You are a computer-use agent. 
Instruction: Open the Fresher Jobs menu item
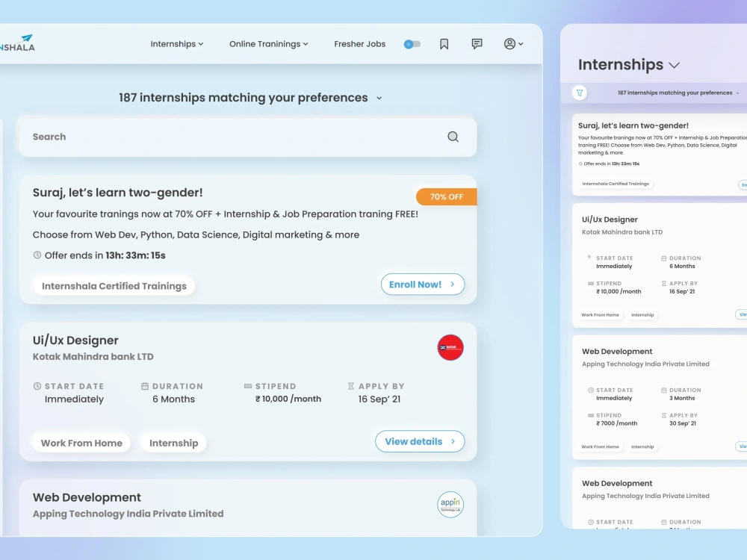360,44
